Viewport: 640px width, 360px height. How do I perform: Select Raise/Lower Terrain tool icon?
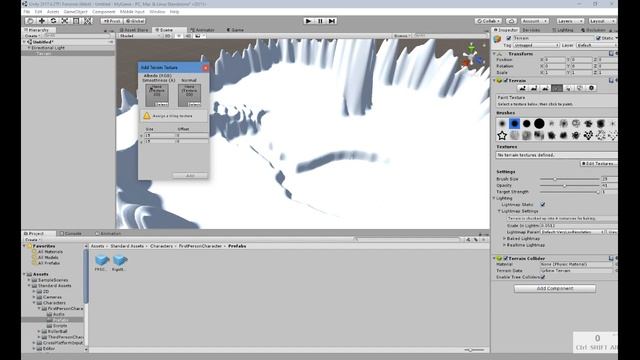(x=522, y=88)
